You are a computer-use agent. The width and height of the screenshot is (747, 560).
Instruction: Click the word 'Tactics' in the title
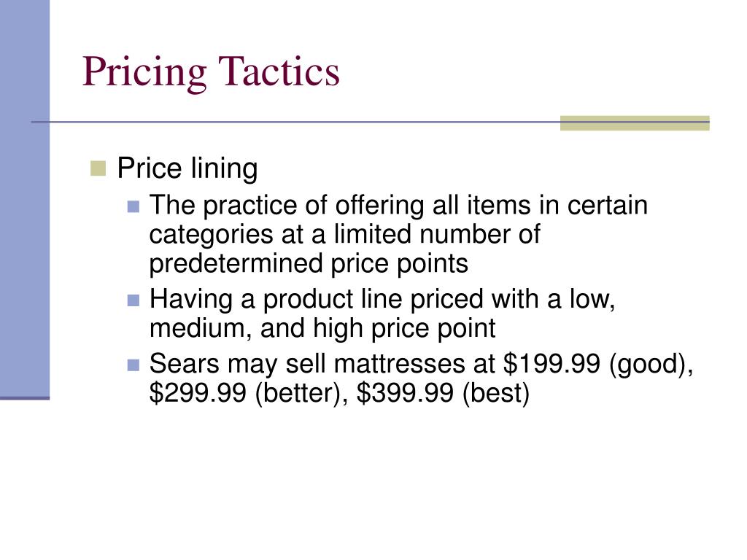pos(279,71)
